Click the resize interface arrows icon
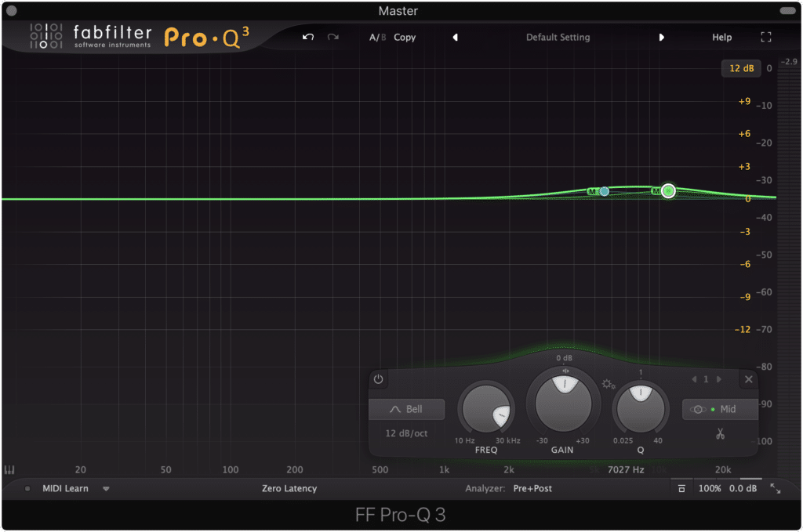Screen dimensions: 803x532 pos(776,489)
